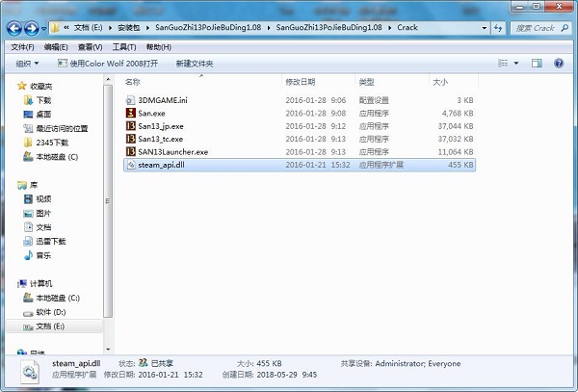The image size is (578, 392).
Task: Expand the arrow after 安装包 in the address path
Action: pos(147,28)
